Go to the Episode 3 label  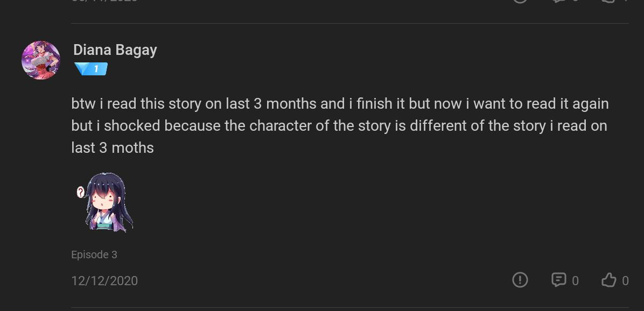click(94, 255)
